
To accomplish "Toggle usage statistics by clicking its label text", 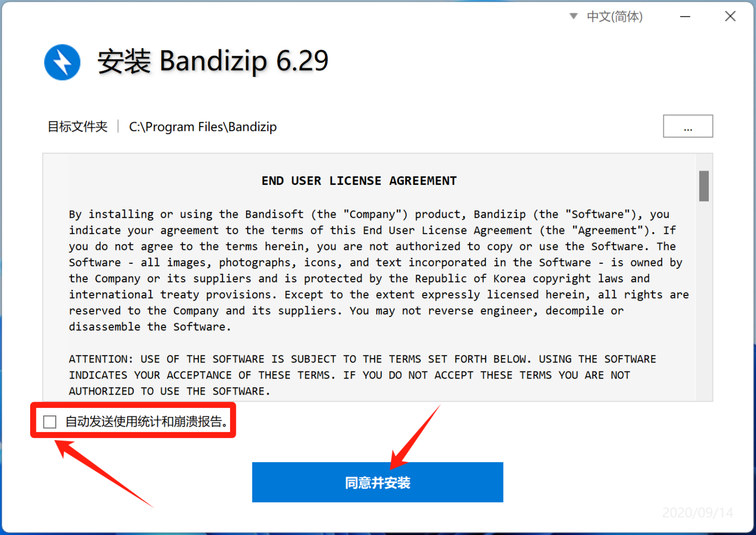I will 146,422.
